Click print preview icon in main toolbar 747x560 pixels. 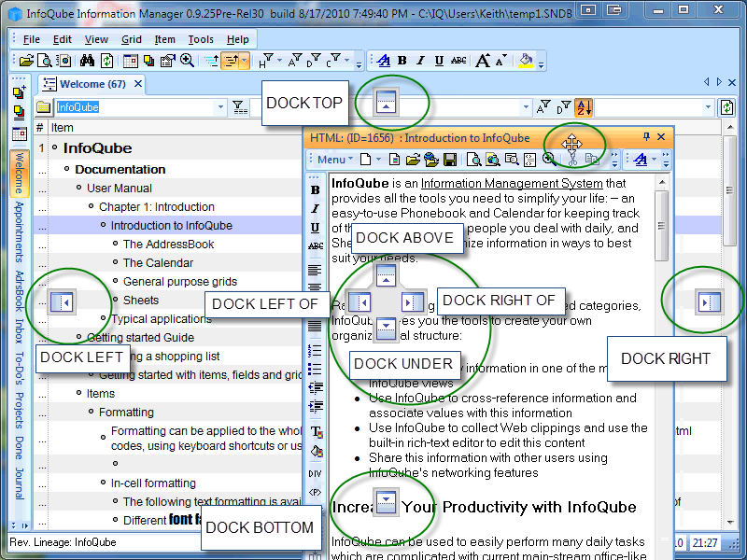pyautogui.click(x=44, y=61)
